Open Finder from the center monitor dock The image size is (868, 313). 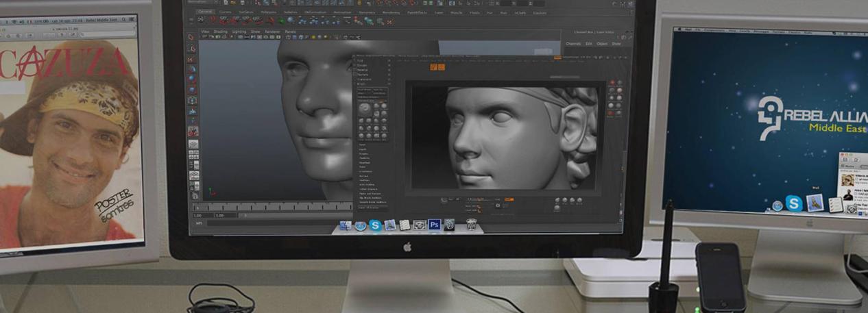346,225
